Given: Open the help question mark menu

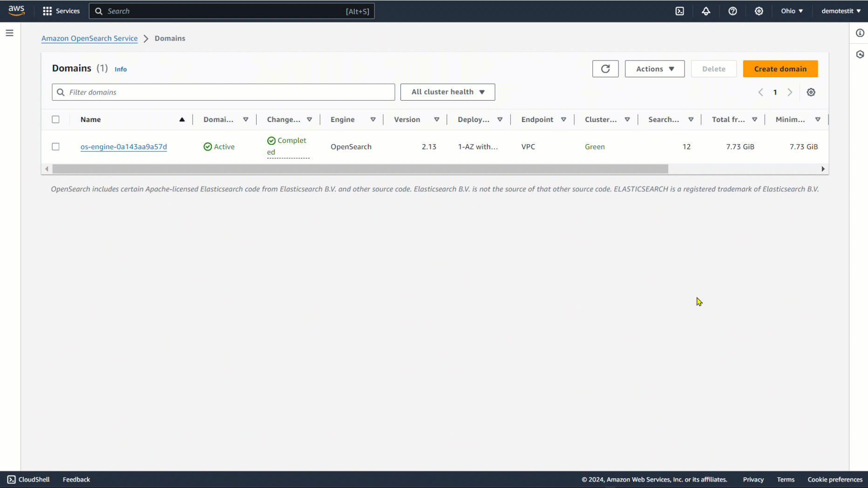Looking at the screenshot, I should 732,11.
